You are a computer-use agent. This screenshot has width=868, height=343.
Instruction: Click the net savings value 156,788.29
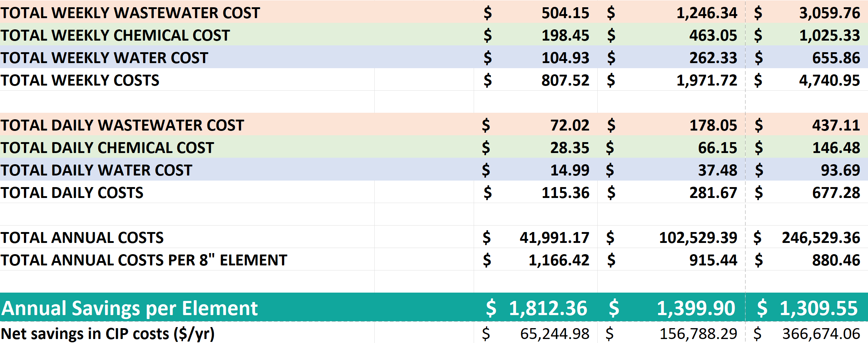tap(698, 334)
